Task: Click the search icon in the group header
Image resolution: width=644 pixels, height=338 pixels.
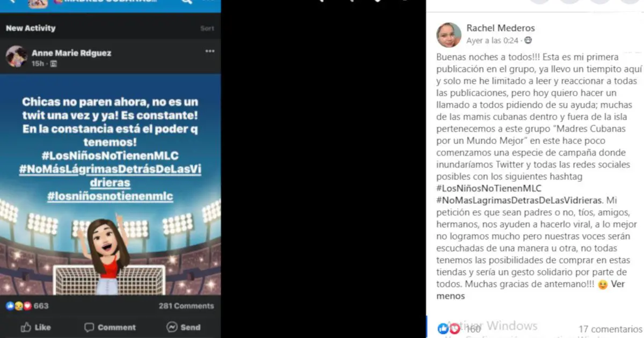Action: click(x=186, y=2)
